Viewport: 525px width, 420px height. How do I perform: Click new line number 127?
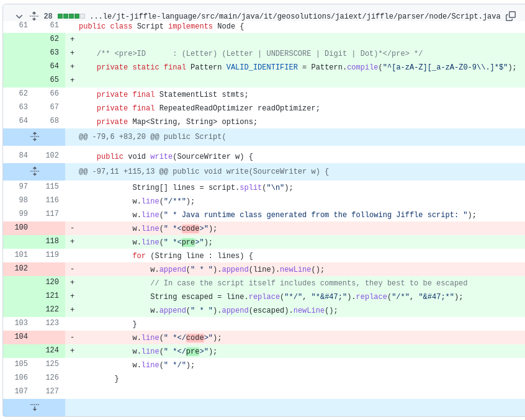point(52,391)
